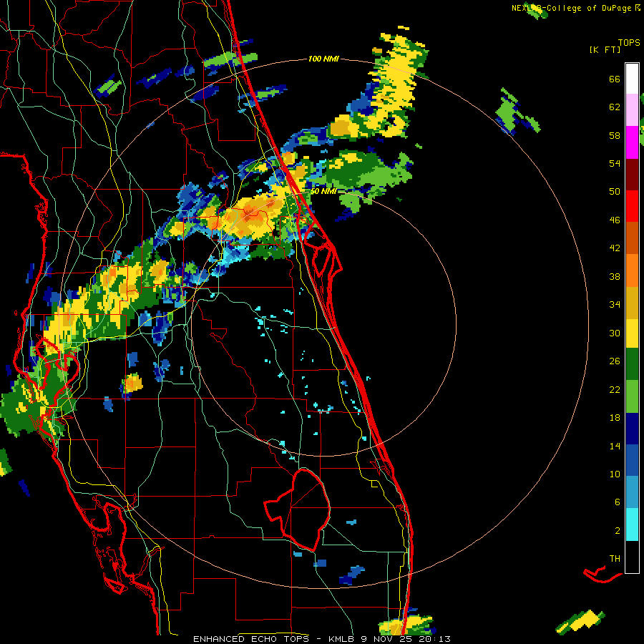Viewport: 644px width, 644px height.
Task: Click the 'TOPS' legend title
Action: coord(629,42)
